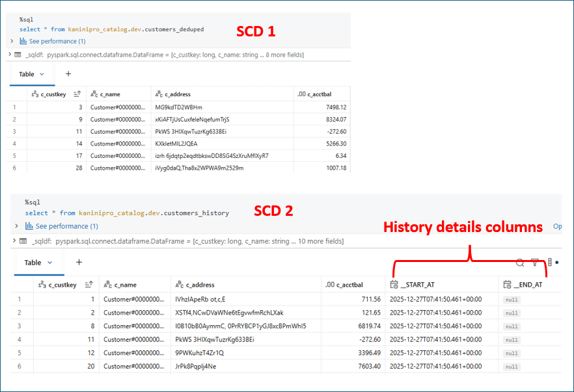Click the customers_history SQL query cell
The width and height of the screenshot is (574, 392).
point(130,213)
